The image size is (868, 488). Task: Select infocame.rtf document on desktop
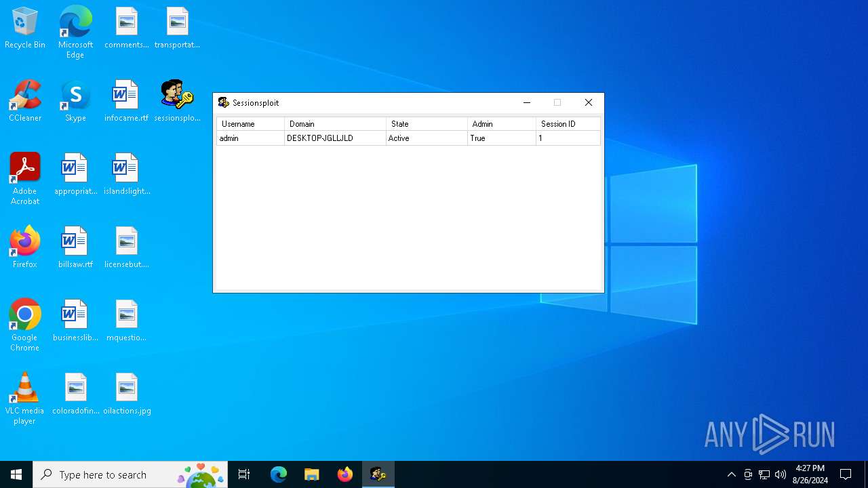pos(126,101)
